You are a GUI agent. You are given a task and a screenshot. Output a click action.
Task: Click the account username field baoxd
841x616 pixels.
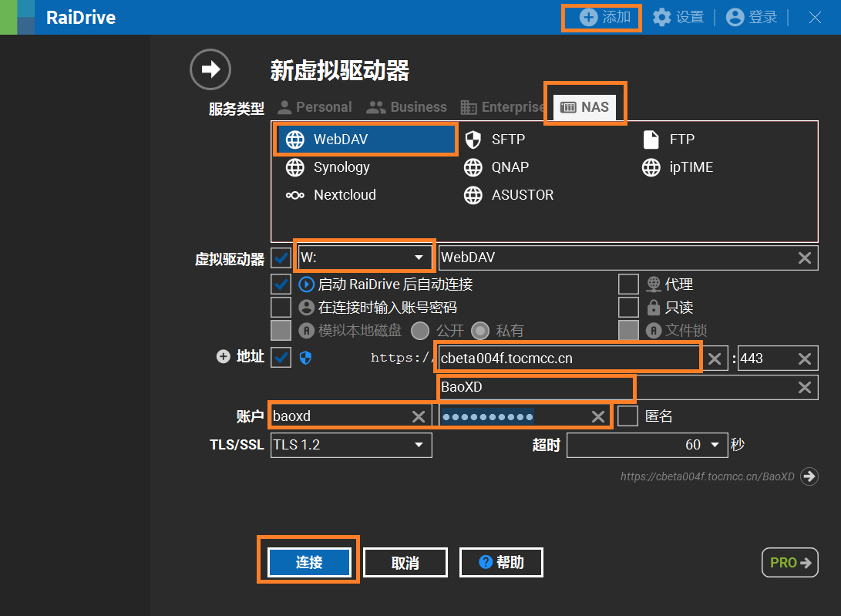point(339,416)
